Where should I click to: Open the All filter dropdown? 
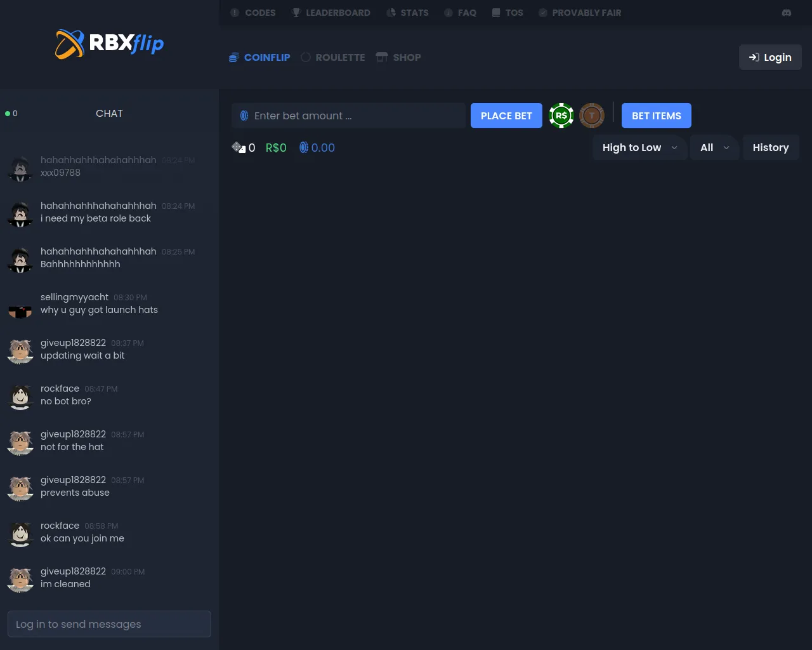pos(714,147)
